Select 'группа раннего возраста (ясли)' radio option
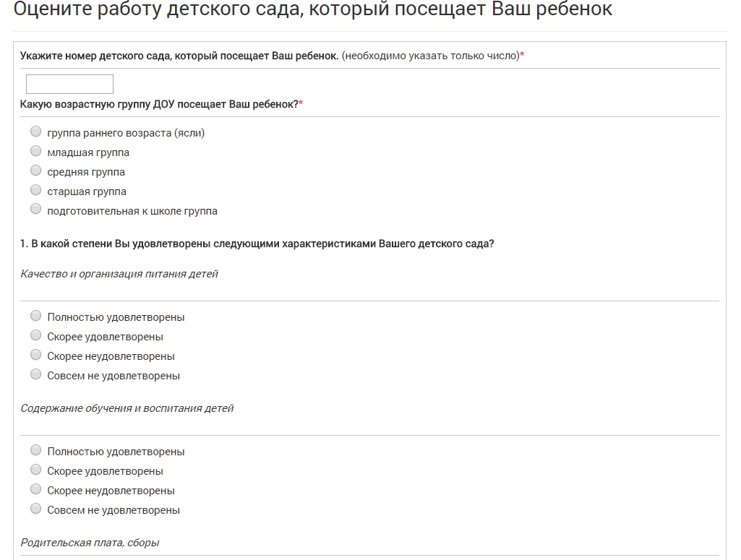Screen dimensions: 741x560 [x=36, y=132]
